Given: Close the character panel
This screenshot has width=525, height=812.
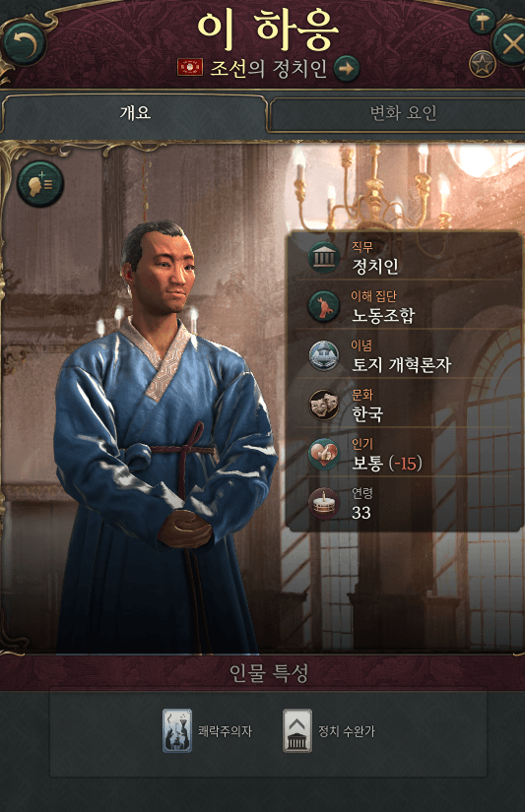Looking at the screenshot, I should (510, 44).
